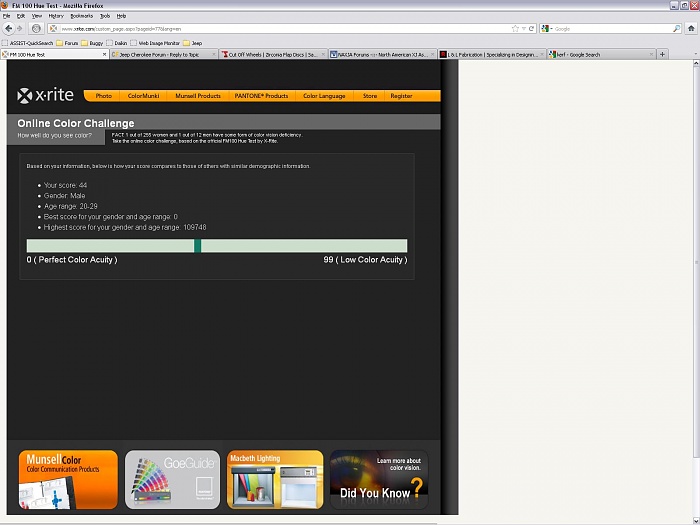Go back with the browser back arrow
The width and height of the screenshot is (700, 525).
click(8, 29)
